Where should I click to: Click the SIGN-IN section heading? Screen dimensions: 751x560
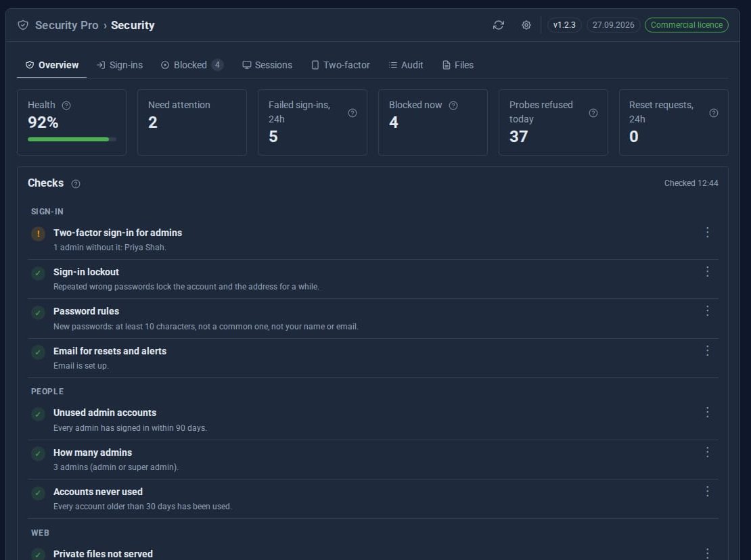click(47, 212)
